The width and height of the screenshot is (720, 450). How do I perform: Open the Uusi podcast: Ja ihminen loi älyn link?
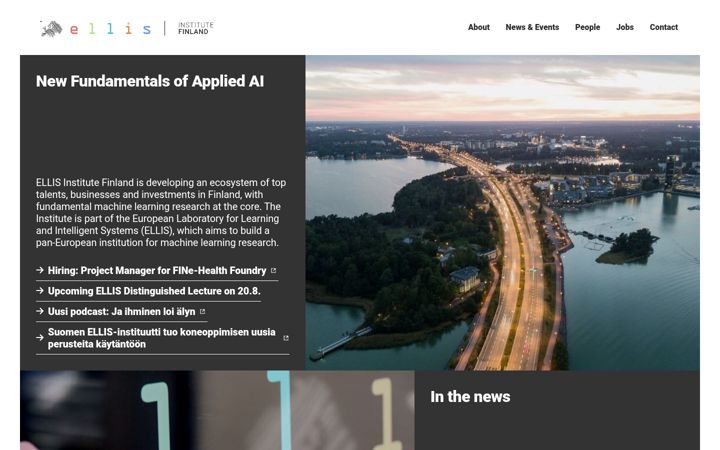122,311
